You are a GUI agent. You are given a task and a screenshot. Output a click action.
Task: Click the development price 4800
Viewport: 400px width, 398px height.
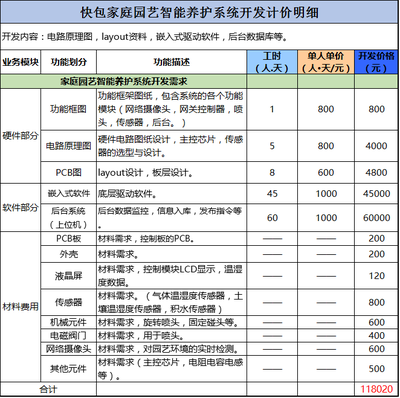pos(377,173)
